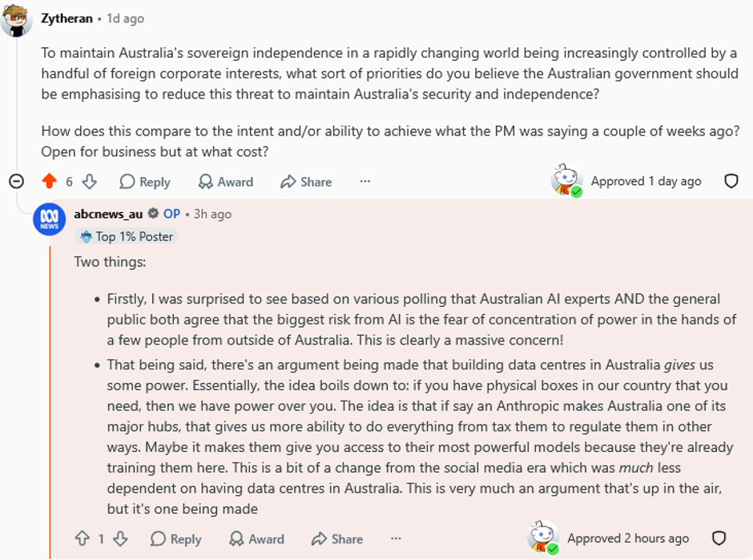The height and width of the screenshot is (560, 753).
Task: Open abcnews_au profile link
Action: pos(108,214)
